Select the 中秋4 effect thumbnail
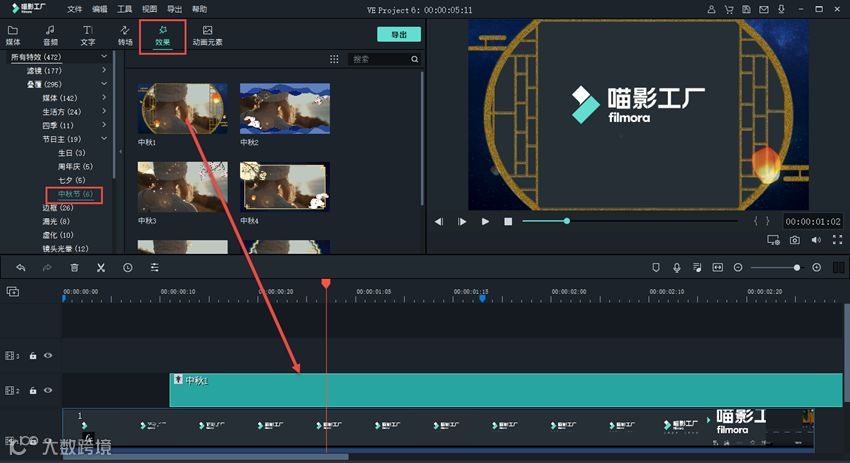This screenshot has width=850, height=463. tap(285, 187)
